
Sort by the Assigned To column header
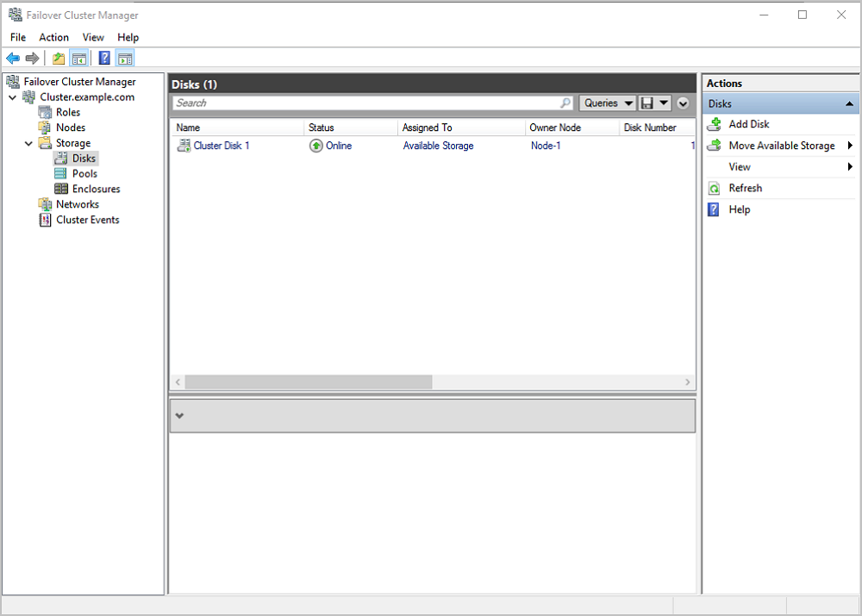(x=461, y=128)
